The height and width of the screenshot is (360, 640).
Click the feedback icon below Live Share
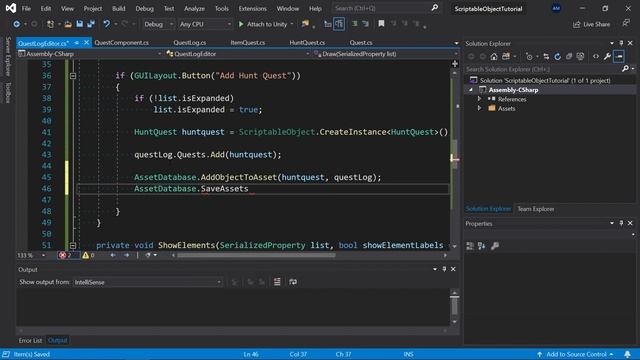tap(626, 23)
